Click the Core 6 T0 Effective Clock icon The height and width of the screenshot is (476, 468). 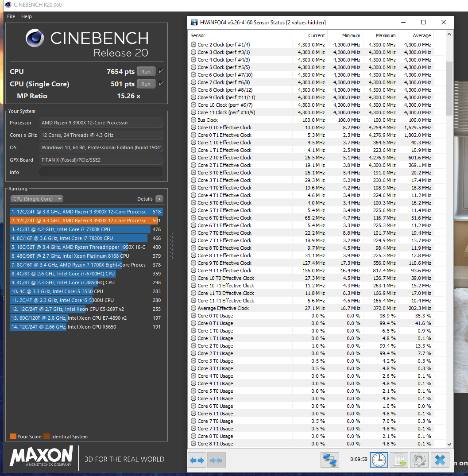point(193,218)
